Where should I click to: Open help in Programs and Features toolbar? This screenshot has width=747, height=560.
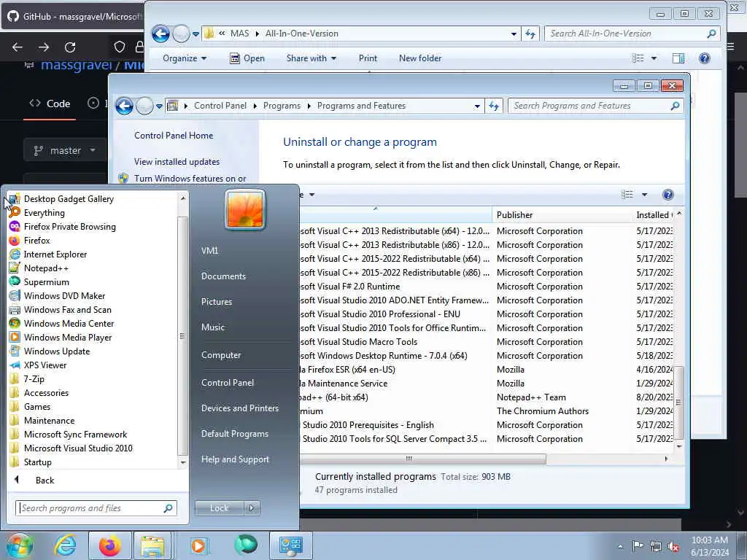coord(668,194)
